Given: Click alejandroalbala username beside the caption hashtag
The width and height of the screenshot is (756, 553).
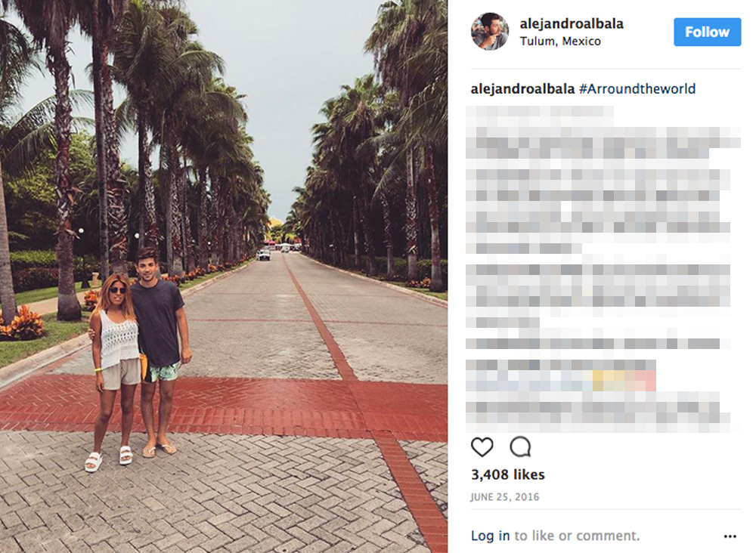Looking at the screenshot, I should (522, 88).
